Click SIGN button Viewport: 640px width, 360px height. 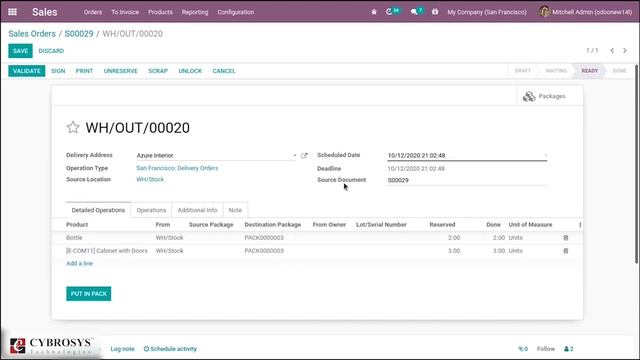[x=58, y=71]
